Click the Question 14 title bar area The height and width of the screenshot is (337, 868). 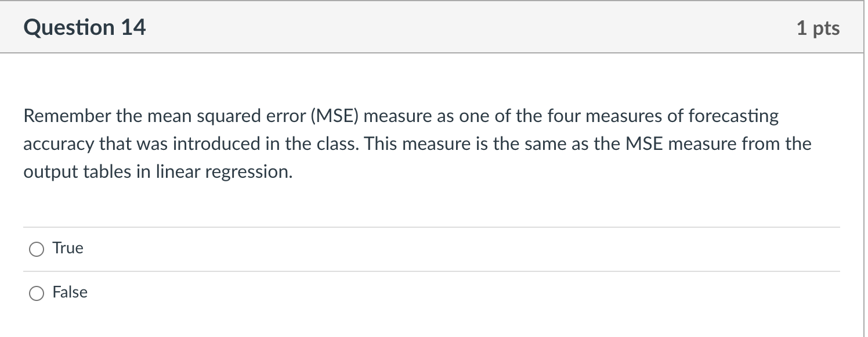coord(406,27)
